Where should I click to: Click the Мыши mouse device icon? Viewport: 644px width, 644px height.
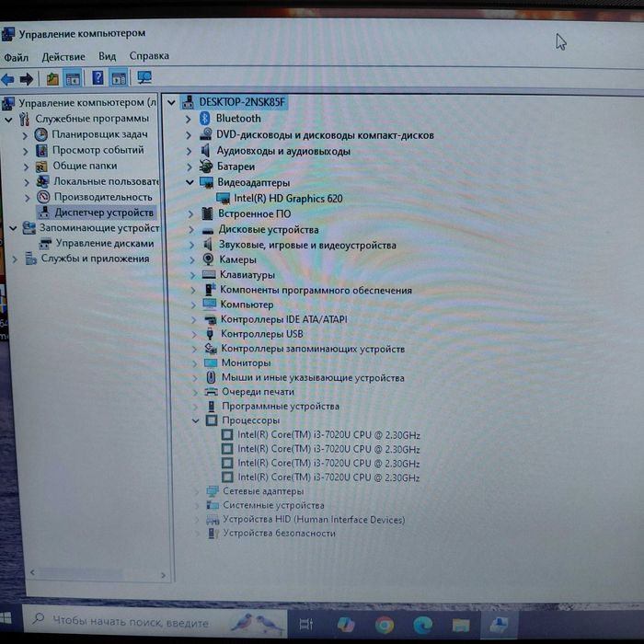(211, 377)
